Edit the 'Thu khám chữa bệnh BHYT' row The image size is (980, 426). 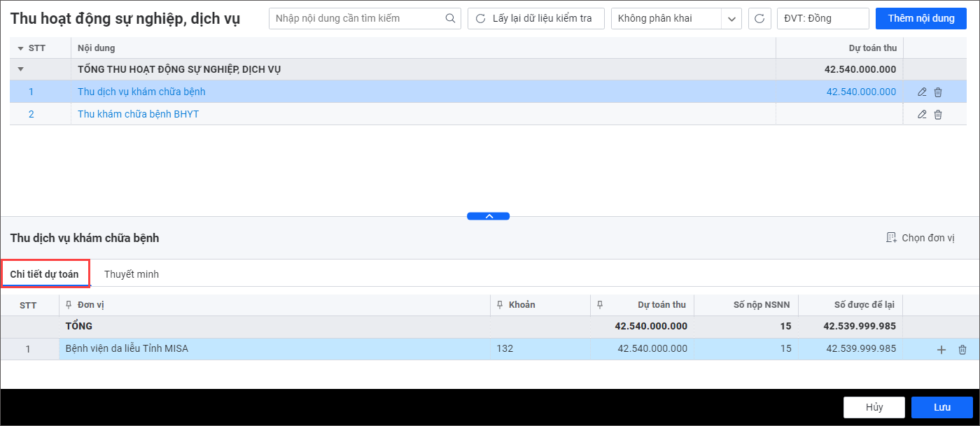[922, 114]
